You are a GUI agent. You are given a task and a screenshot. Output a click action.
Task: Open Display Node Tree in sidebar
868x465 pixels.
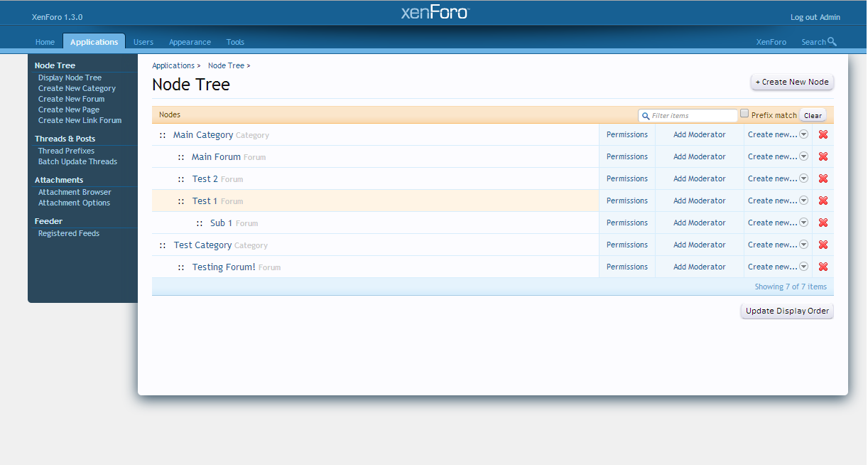click(70, 77)
